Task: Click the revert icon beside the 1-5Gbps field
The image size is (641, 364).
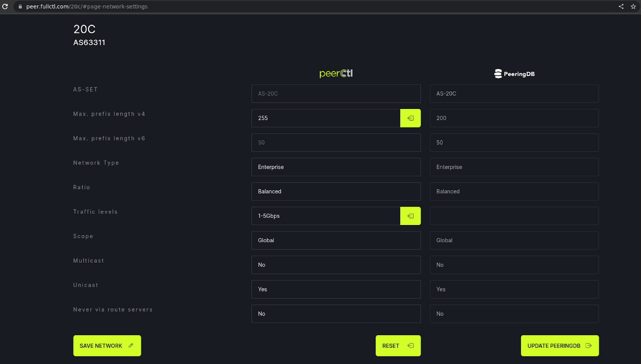Action: [410, 216]
